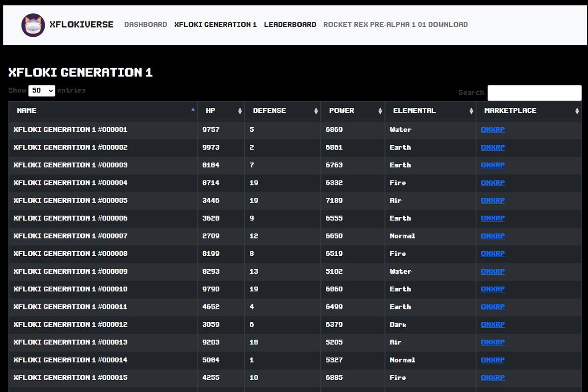The width and height of the screenshot is (588, 392).
Task: Open ONXRP link for #000008
Action: [492, 254]
